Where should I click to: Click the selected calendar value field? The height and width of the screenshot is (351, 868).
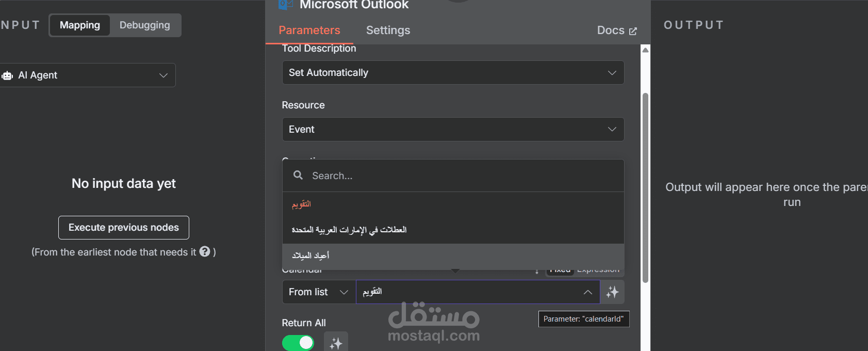click(x=478, y=292)
